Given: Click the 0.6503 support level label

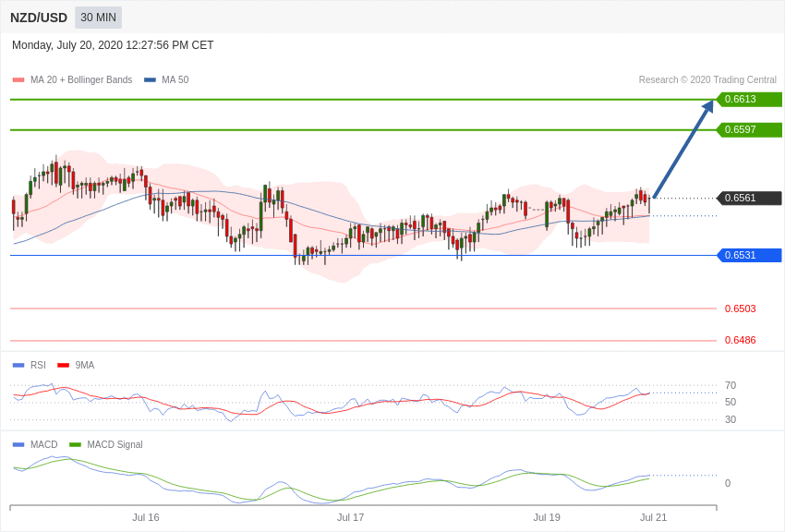Looking at the screenshot, I should click(x=740, y=308).
